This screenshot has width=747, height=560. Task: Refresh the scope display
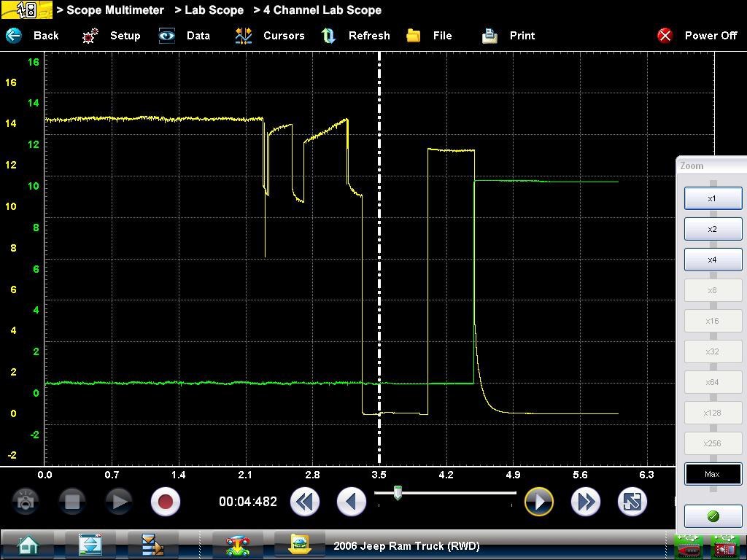coord(329,35)
